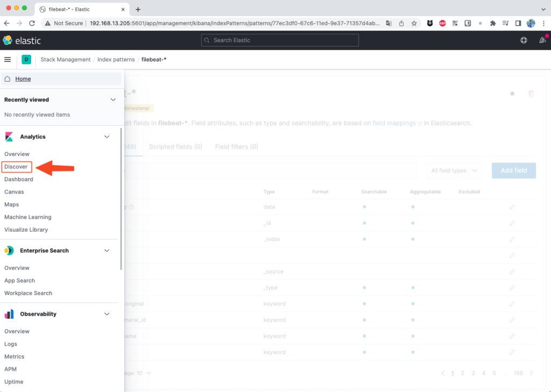The image size is (551, 392).
Task: Open Metrics under Observability
Action: tap(14, 357)
